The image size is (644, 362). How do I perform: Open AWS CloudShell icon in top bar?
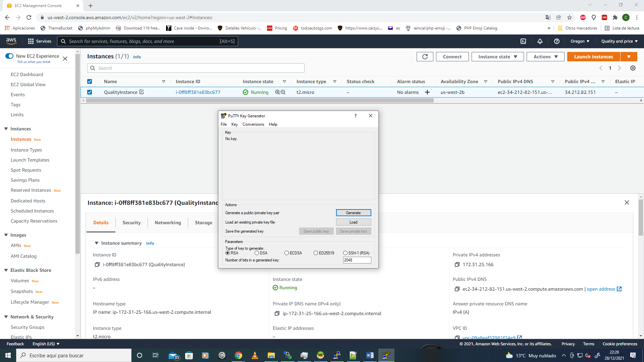(x=523, y=41)
